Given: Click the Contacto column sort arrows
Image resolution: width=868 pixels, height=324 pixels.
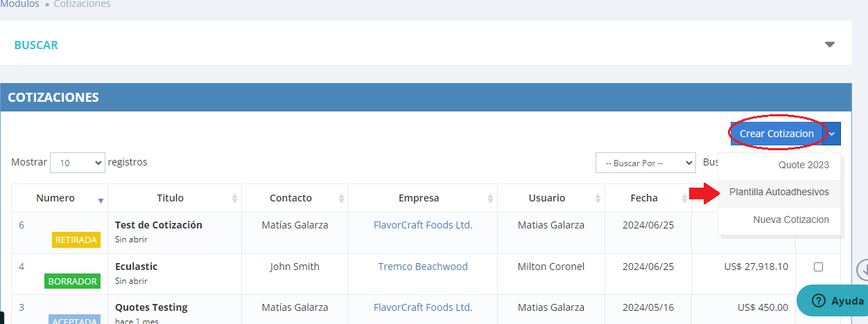Looking at the screenshot, I should 342,199.
